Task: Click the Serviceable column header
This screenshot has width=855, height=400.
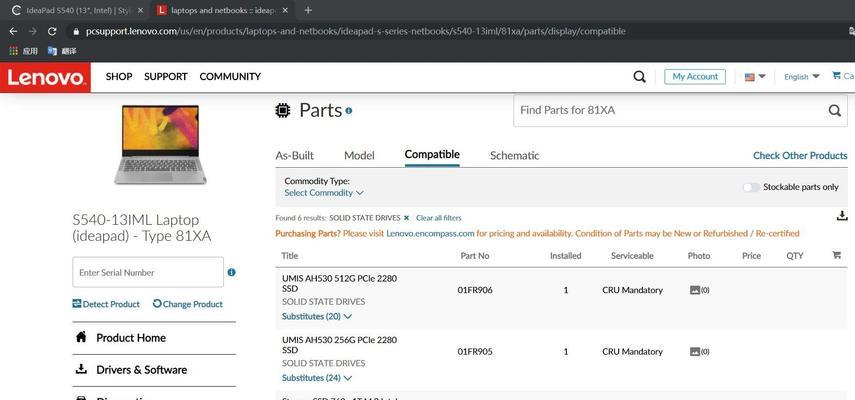Action: 632,256
